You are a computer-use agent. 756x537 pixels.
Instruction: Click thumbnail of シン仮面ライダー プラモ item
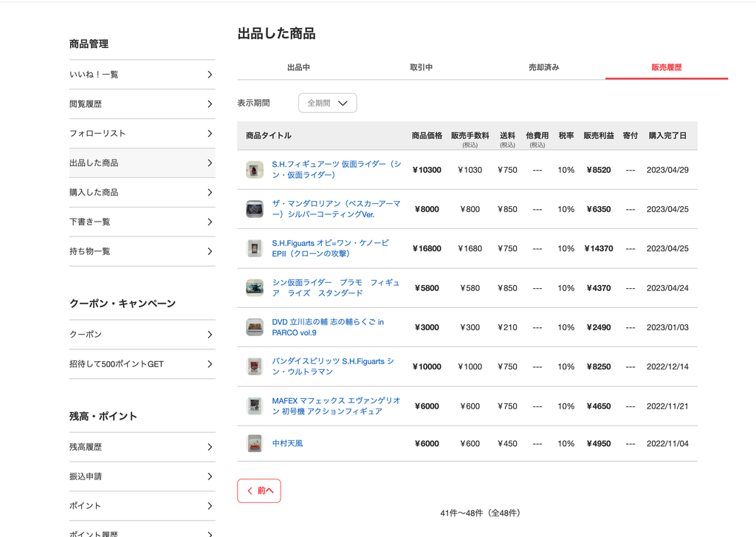coord(255,287)
